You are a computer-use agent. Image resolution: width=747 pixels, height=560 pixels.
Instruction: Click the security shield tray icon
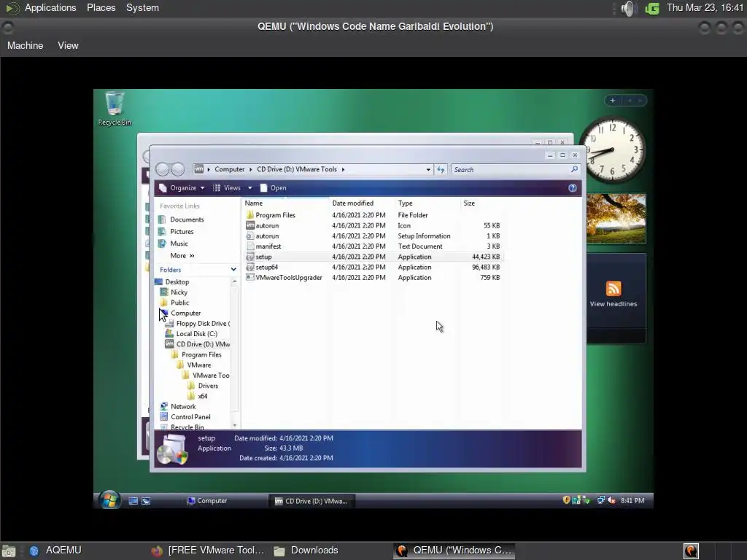pyautogui.click(x=566, y=500)
